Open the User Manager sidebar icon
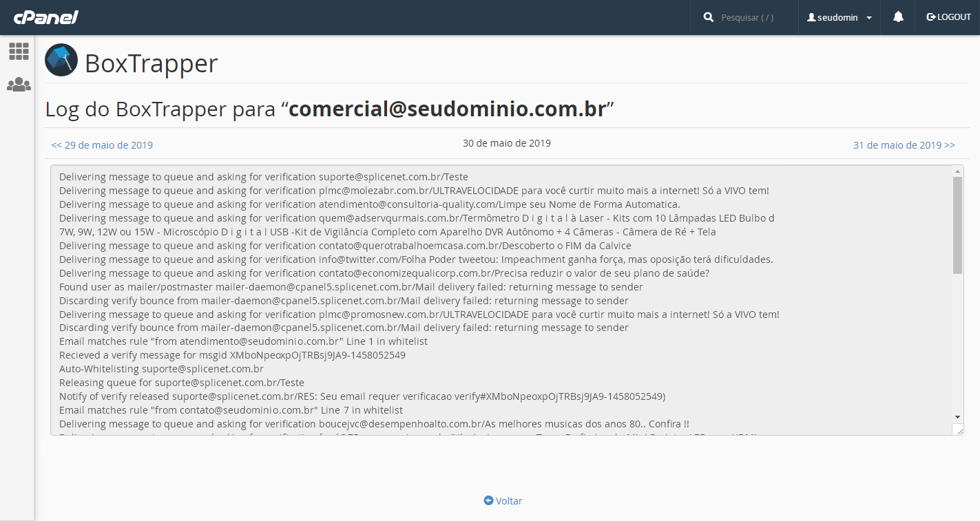This screenshot has height=521, width=980. pyautogui.click(x=19, y=85)
